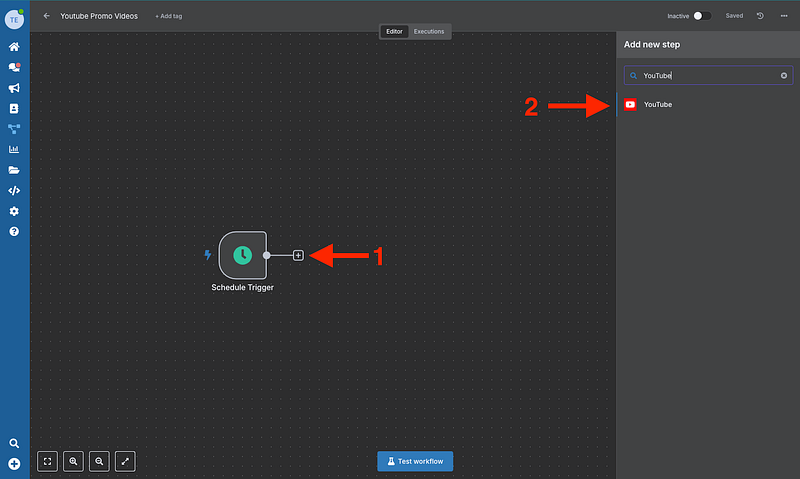Click the Add tag link
Image resolution: width=800 pixels, height=479 pixels.
pyautogui.click(x=169, y=17)
